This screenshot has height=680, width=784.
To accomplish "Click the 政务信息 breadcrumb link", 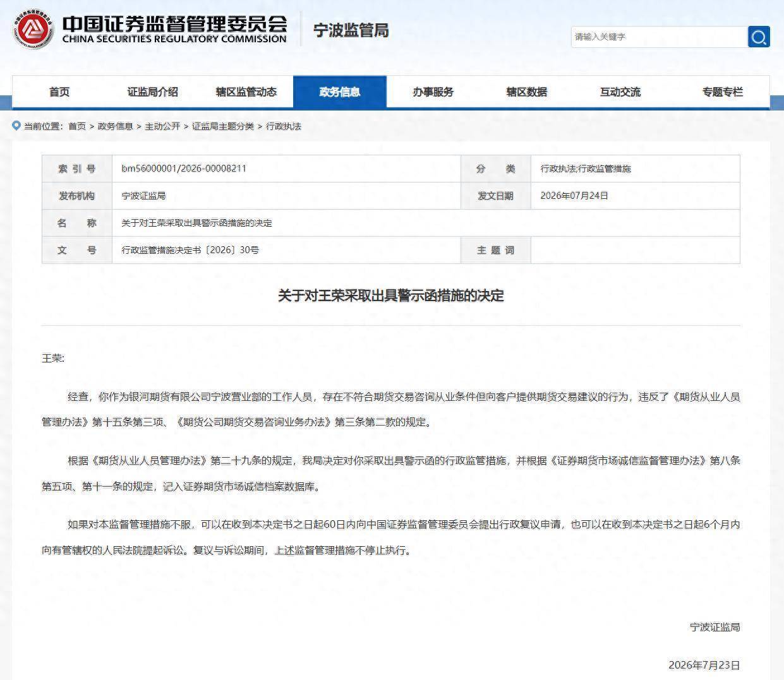I will pyautogui.click(x=116, y=126).
